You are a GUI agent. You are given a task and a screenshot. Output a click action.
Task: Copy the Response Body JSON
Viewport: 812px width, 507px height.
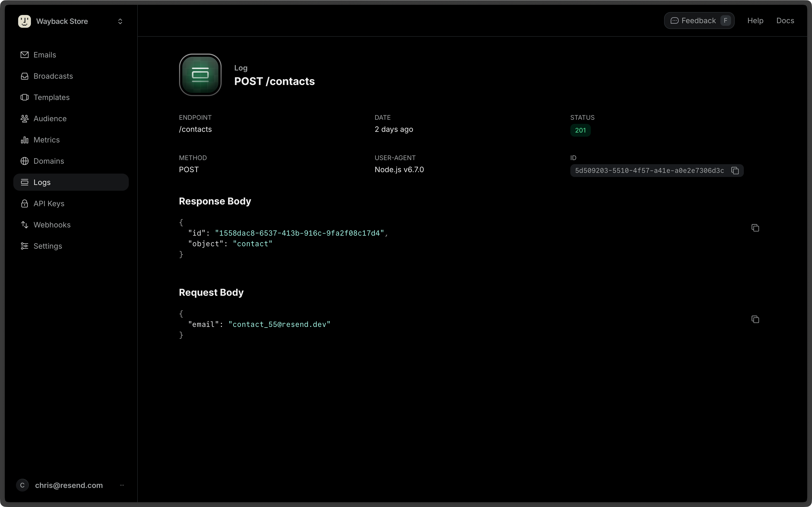755,228
